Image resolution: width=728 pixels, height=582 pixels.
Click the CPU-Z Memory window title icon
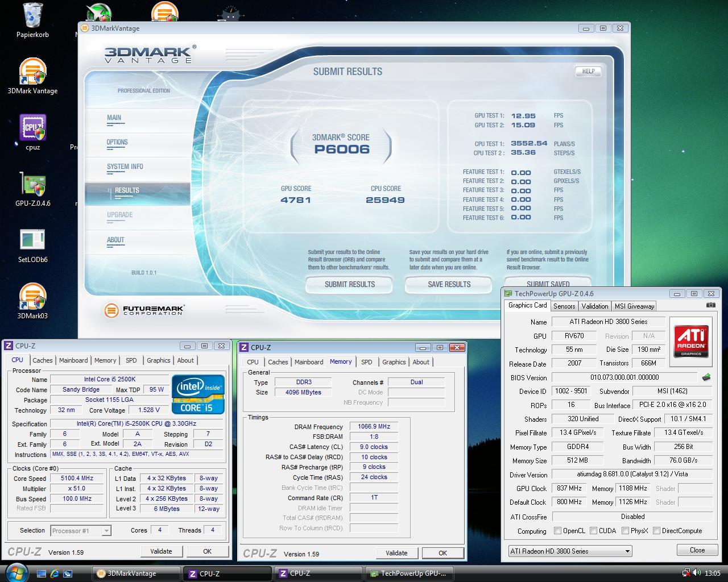244,347
